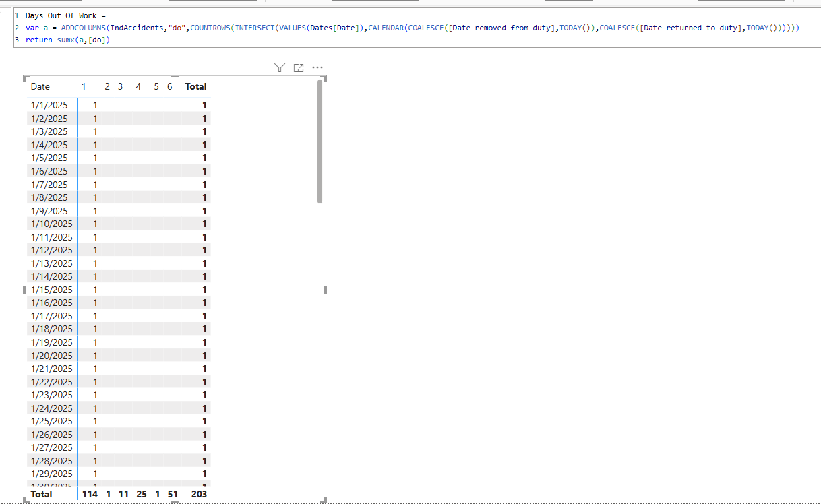
Task: Click the column total value 25
Action: 141,494
